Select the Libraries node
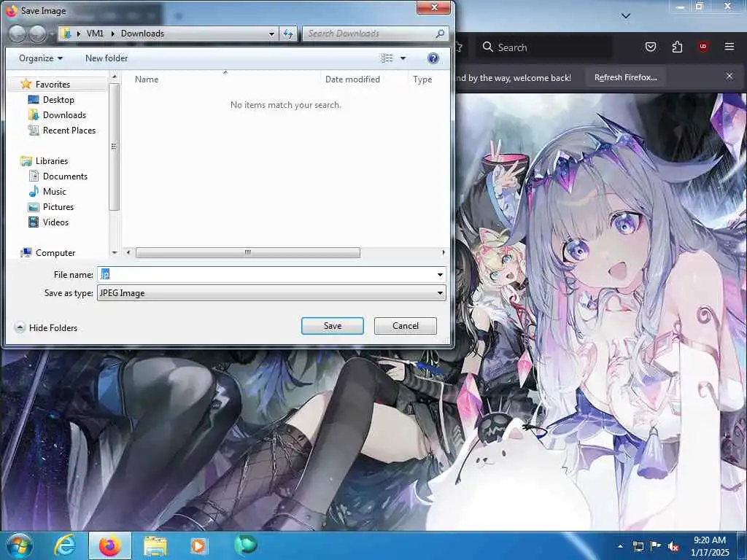This screenshot has width=747, height=560. point(52,161)
